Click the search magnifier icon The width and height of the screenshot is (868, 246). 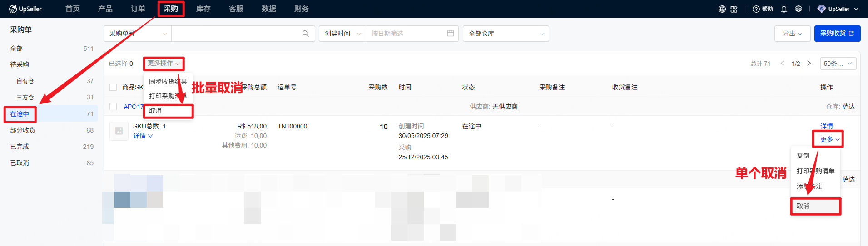click(x=305, y=34)
